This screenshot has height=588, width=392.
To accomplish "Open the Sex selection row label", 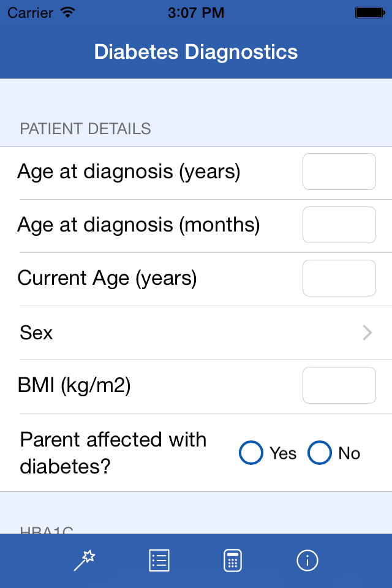I will [x=36, y=333].
